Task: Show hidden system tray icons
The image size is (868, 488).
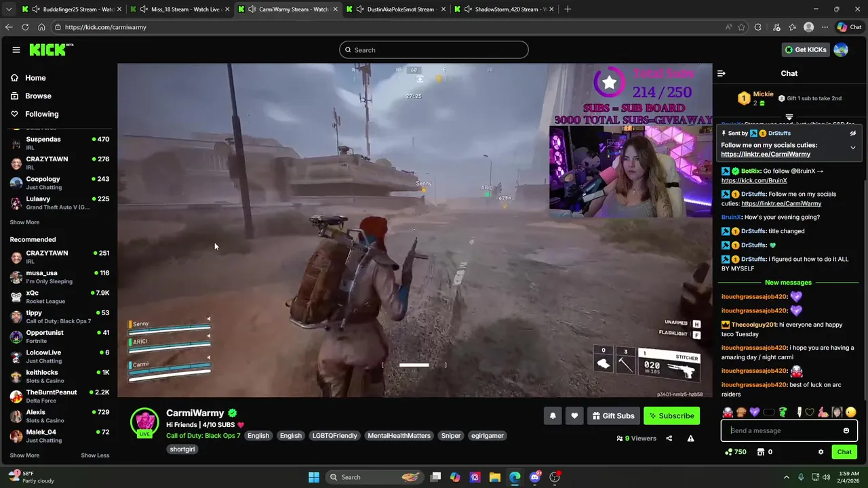Action: point(787,477)
